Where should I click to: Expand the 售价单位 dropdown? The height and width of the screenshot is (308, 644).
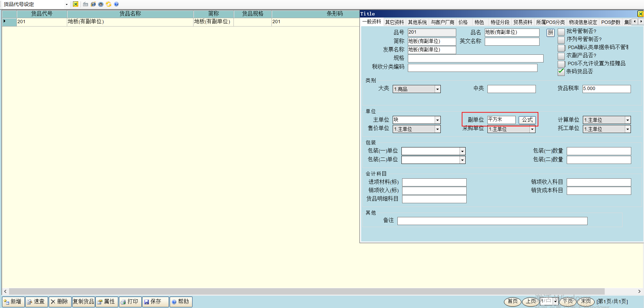click(437, 129)
